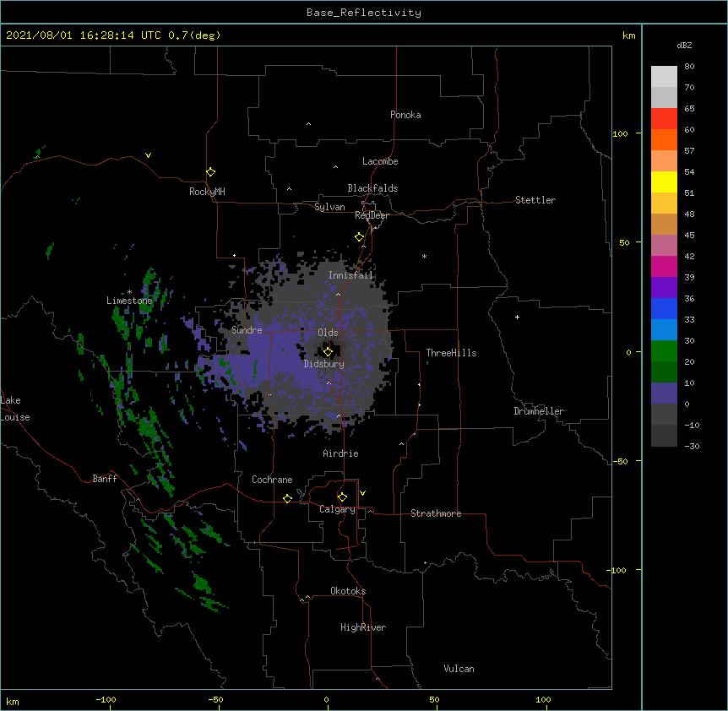
Task: Select the slate purple 0-10 dBZ swatch
Action: pos(664,393)
